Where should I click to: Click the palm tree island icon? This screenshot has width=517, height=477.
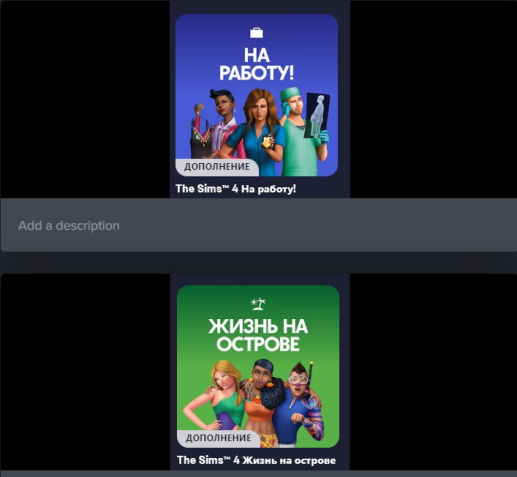point(258,304)
